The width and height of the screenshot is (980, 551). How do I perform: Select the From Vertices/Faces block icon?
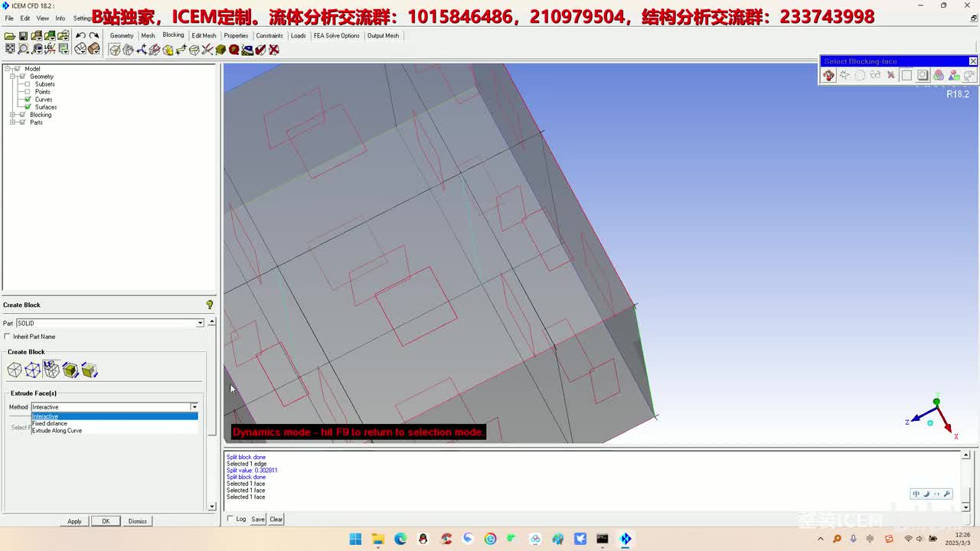click(x=33, y=370)
